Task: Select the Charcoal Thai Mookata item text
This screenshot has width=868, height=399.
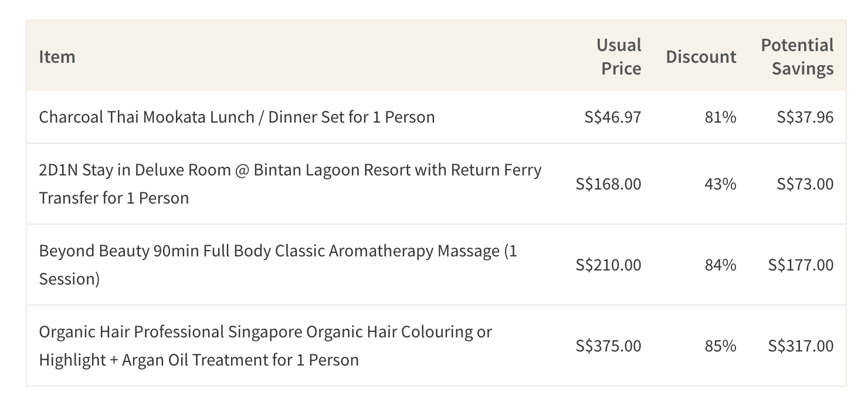Action: 237,117
